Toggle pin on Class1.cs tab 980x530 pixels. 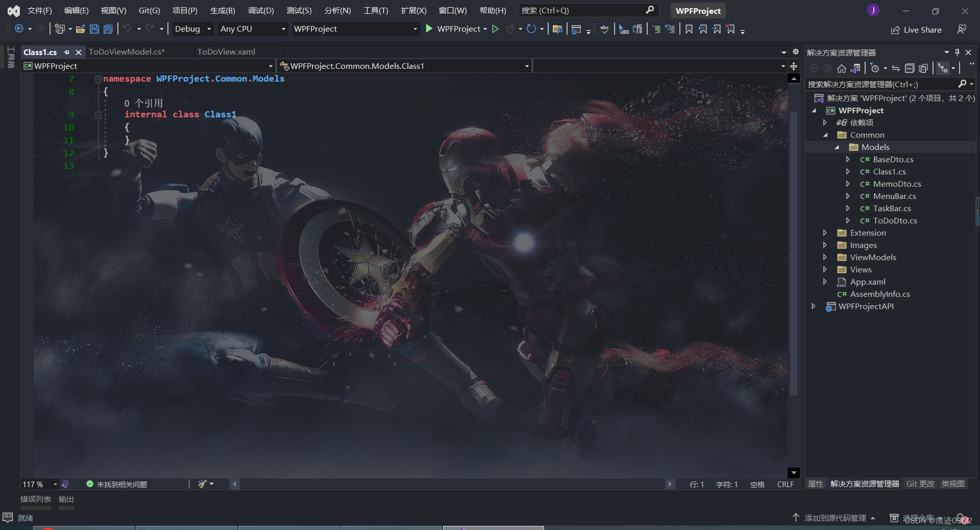(x=66, y=52)
